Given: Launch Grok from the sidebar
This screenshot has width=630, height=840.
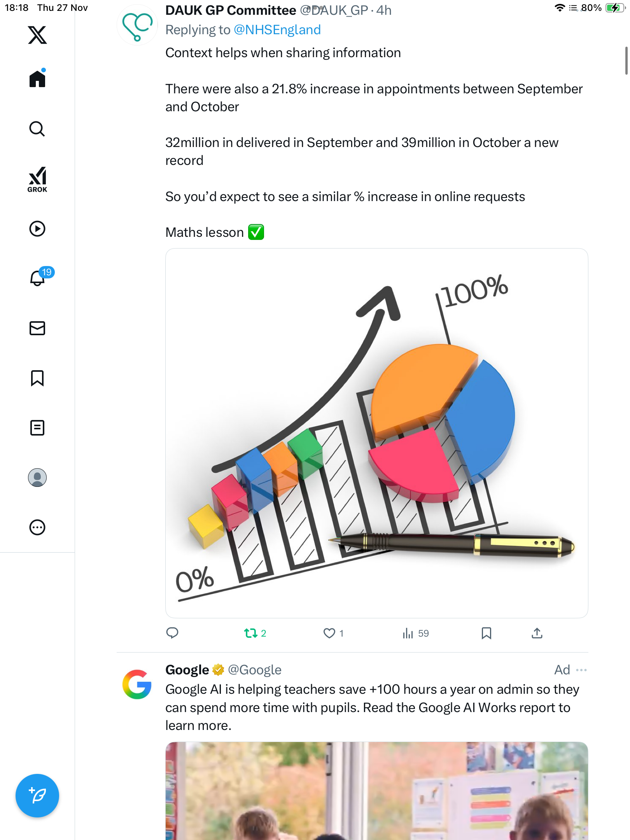Looking at the screenshot, I should (37, 179).
